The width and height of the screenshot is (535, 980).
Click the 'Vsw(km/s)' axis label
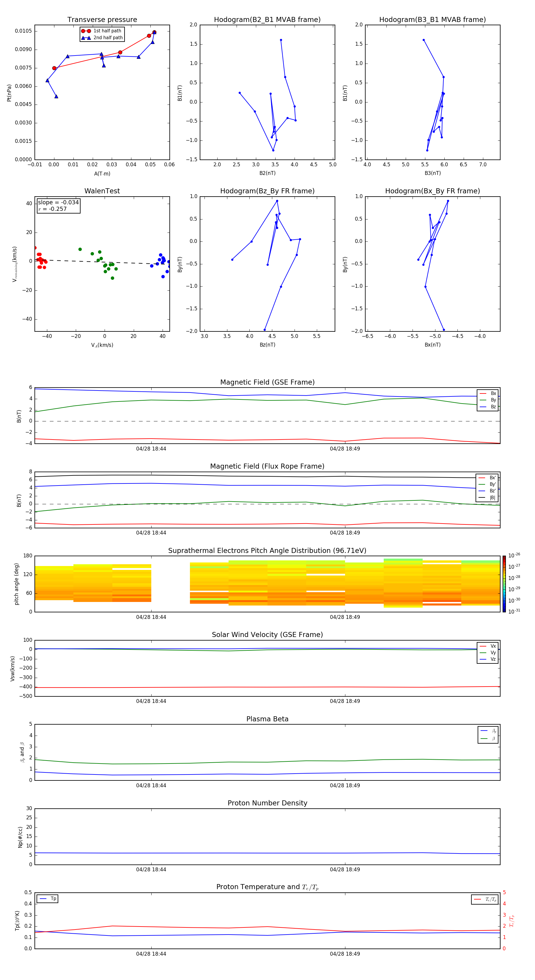12,668
